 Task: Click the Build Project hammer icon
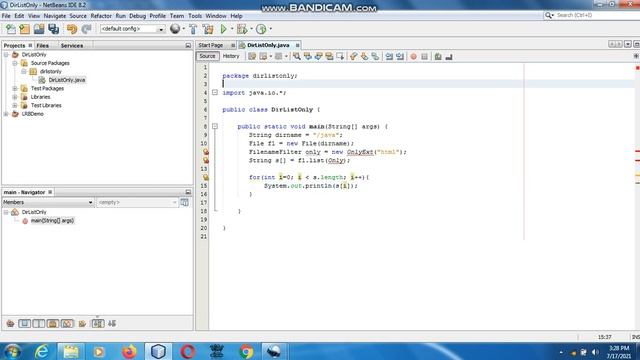point(193,29)
